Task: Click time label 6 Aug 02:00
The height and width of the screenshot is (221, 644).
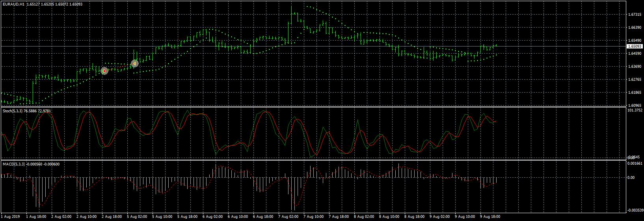Action: 213,217
